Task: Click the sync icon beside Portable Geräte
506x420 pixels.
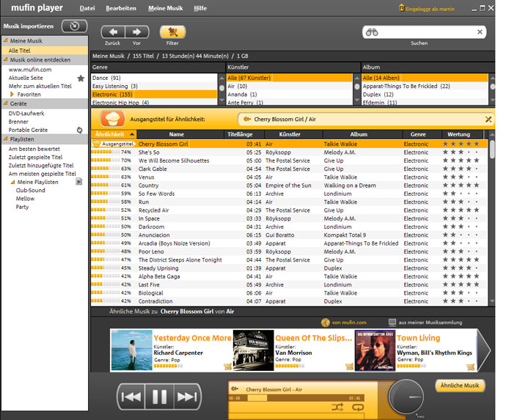Action: (x=79, y=130)
